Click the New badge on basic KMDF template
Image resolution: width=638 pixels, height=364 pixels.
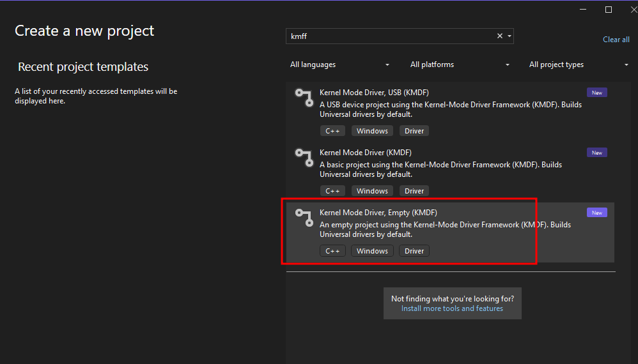click(x=596, y=153)
